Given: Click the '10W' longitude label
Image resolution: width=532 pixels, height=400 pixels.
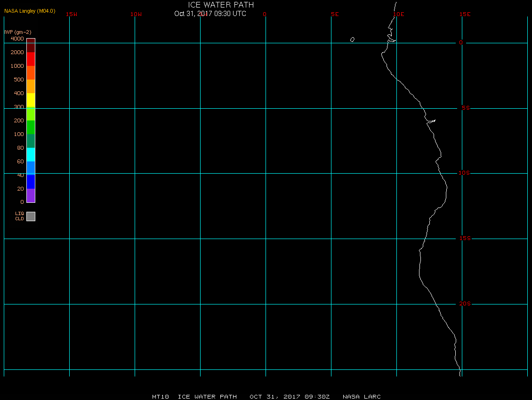Looking at the screenshot, I should [x=136, y=14].
